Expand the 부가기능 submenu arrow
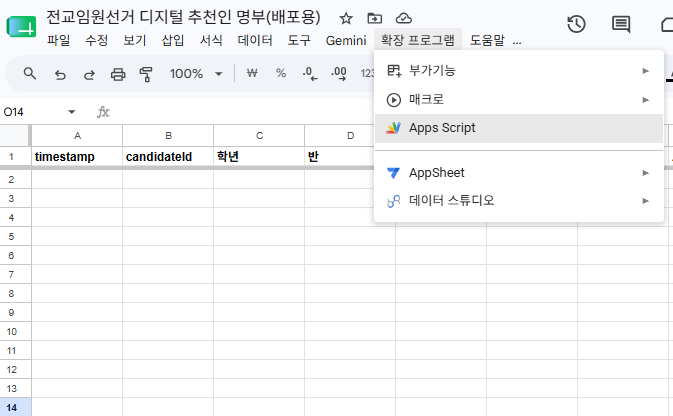Screen dimensions: 673x416 [646, 71]
